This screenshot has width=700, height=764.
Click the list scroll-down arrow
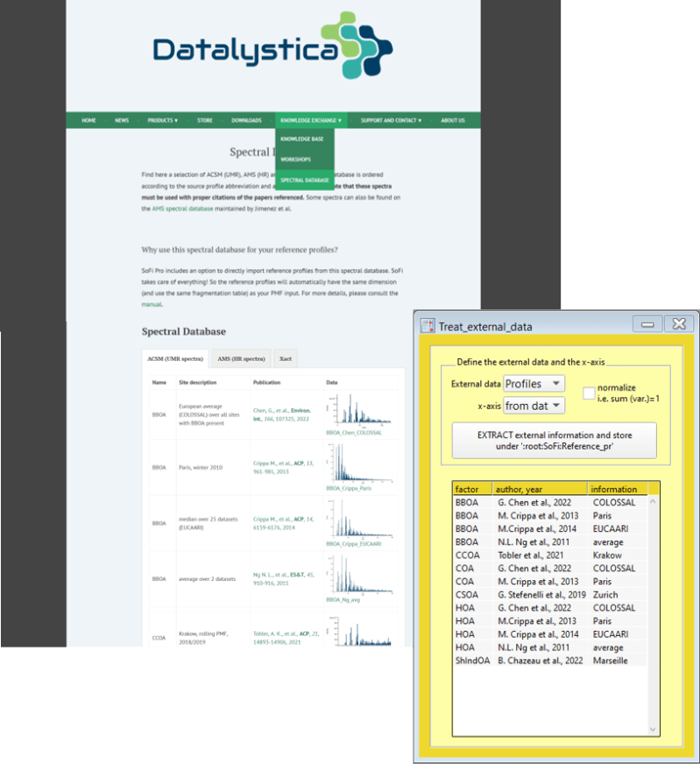(x=653, y=730)
